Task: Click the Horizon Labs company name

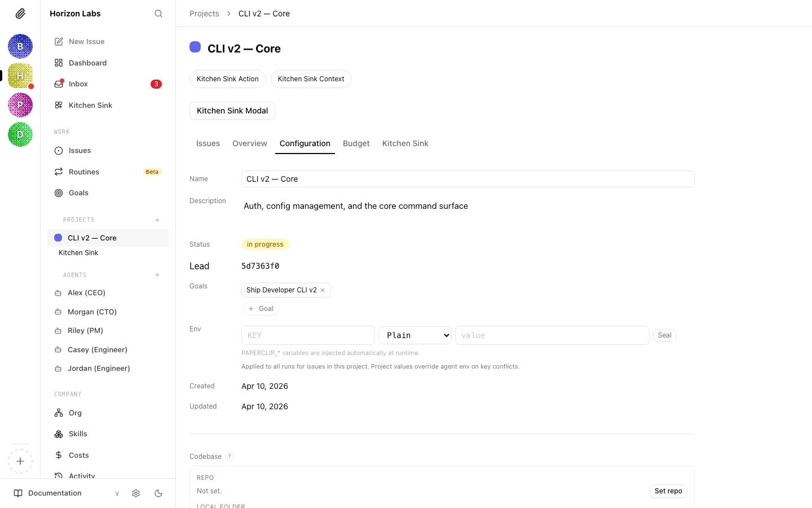Action: (x=75, y=14)
